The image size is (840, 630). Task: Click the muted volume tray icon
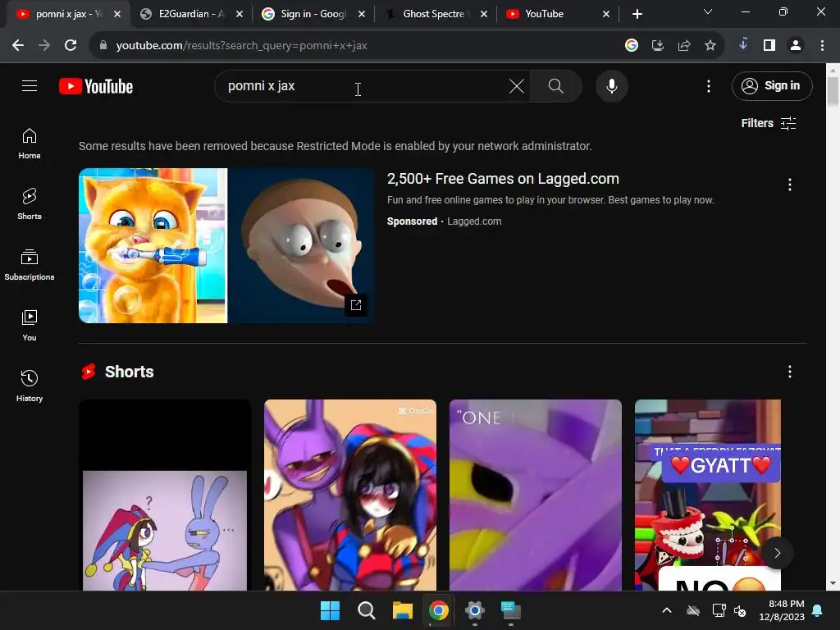coord(741,610)
